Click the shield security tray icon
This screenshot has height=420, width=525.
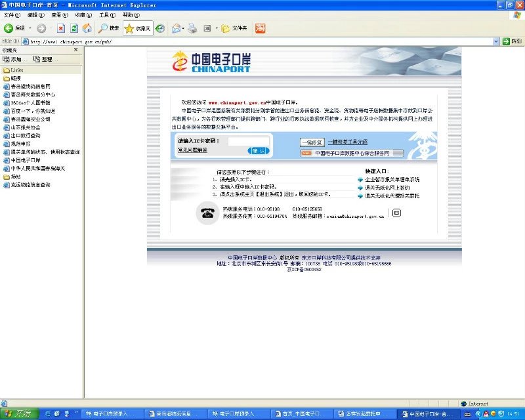501,414
